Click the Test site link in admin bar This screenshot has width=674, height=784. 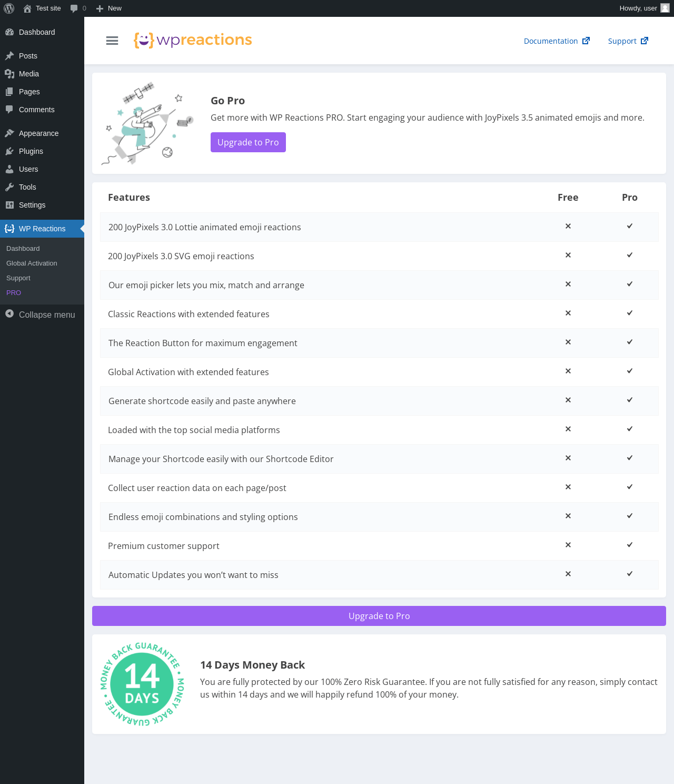(42, 8)
